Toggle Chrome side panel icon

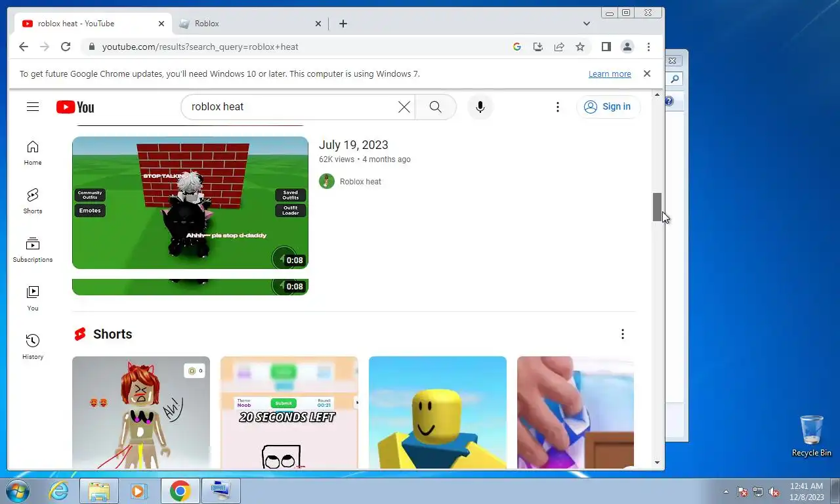[606, 47]
